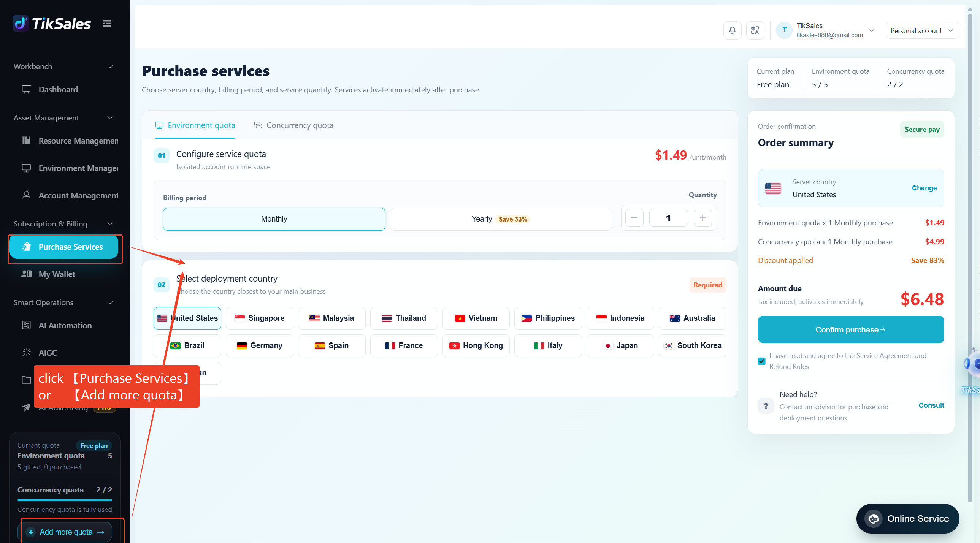Viewport: 980px width, 543px height.
Task: Collapse the Workbench sidebar section
Action: (x=110, y=66)
